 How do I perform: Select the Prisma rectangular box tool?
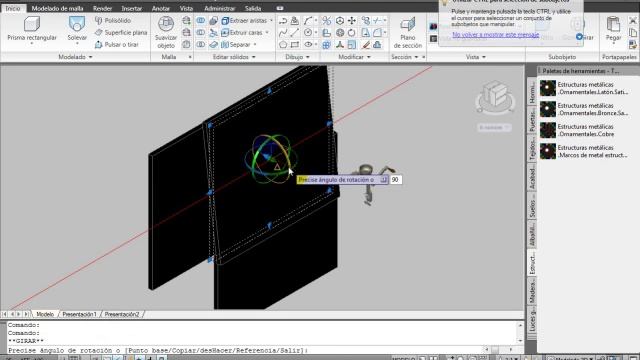click(x=32, y=29)
